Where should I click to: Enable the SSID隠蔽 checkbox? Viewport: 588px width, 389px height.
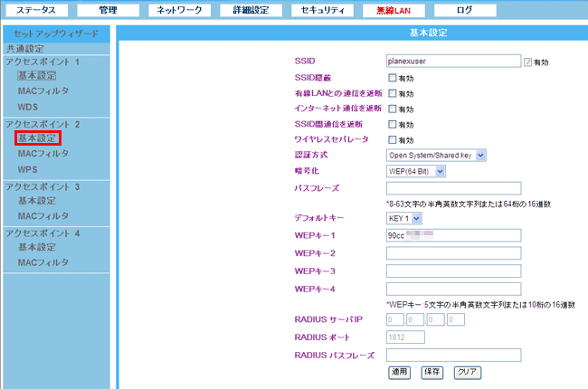(393, 78)
